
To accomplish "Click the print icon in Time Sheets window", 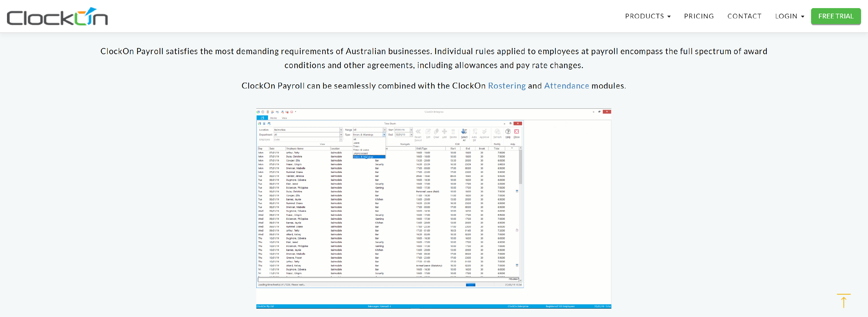I will tap(269, 123).
